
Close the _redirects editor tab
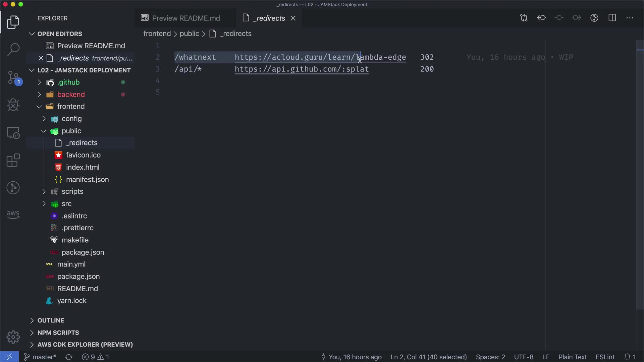click(x=293, y=18)
